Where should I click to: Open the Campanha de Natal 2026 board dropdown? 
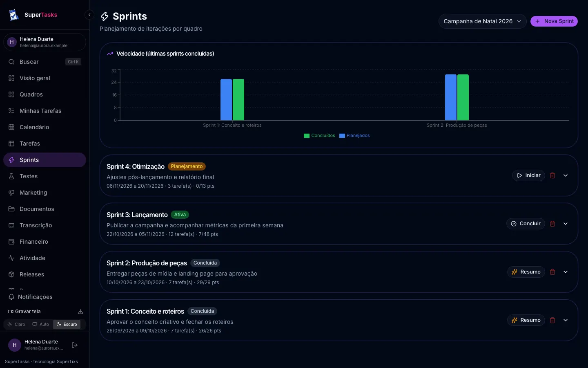(482, 21)
